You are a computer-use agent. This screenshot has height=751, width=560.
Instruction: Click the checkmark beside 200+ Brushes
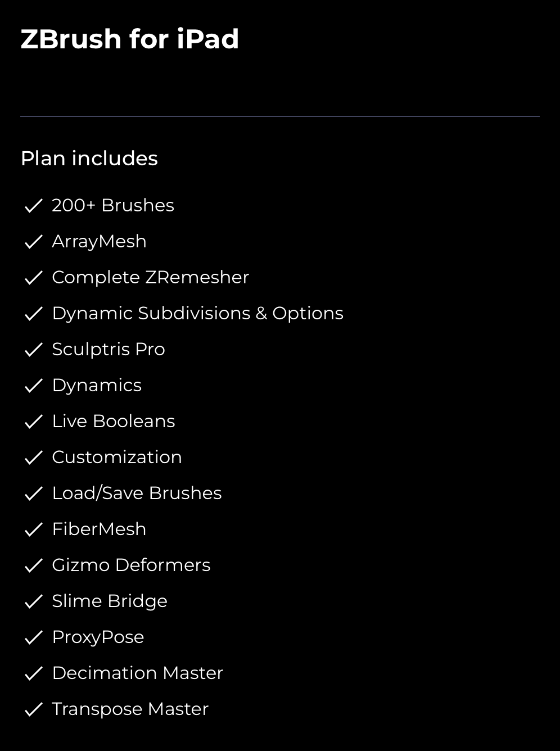[34, 206]
